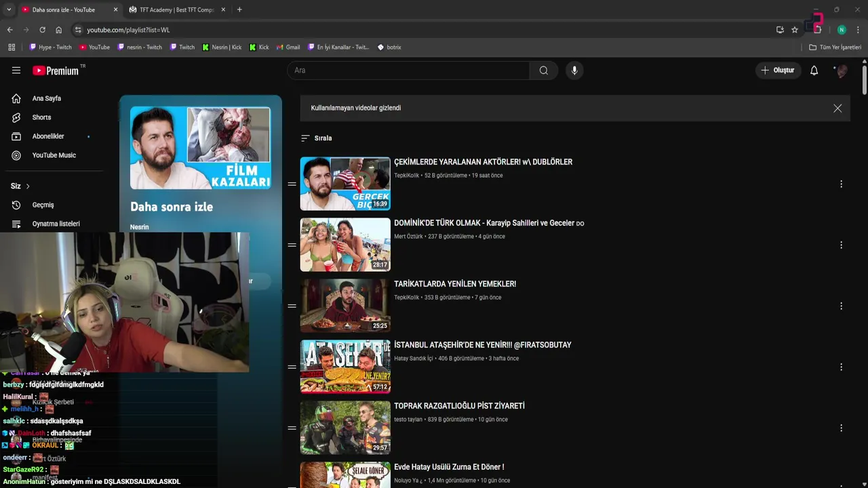Open install app icon in address bar
Screen dimensions: 868x488
click(780, 30)
